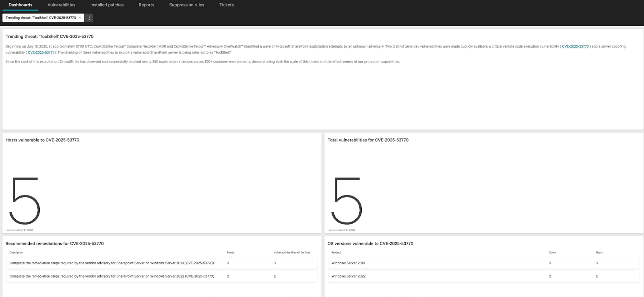Sort OS versions by the Product column header
The width and height of the screenshot is (644, 297).
pos(336,253)
